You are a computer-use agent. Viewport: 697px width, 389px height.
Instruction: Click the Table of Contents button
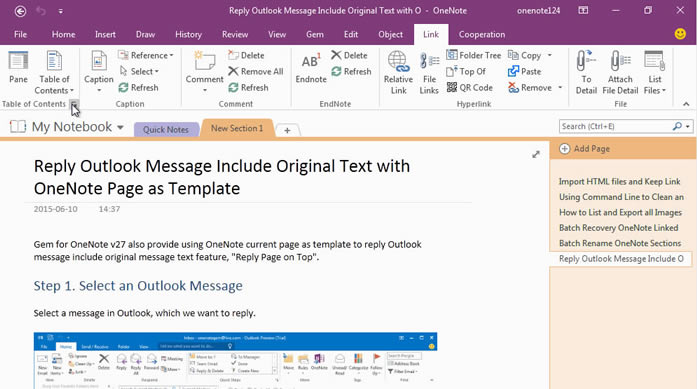[x=54, y=72]
